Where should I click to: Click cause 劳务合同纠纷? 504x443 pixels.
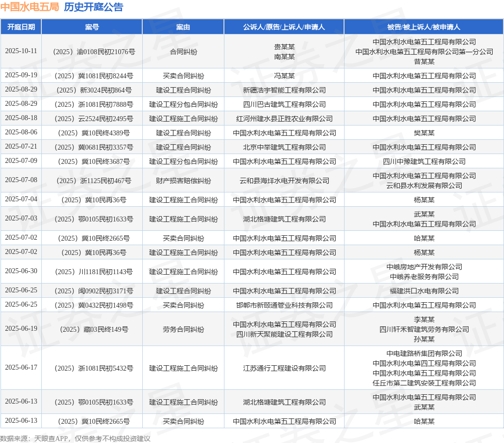(x=183, y=329)
